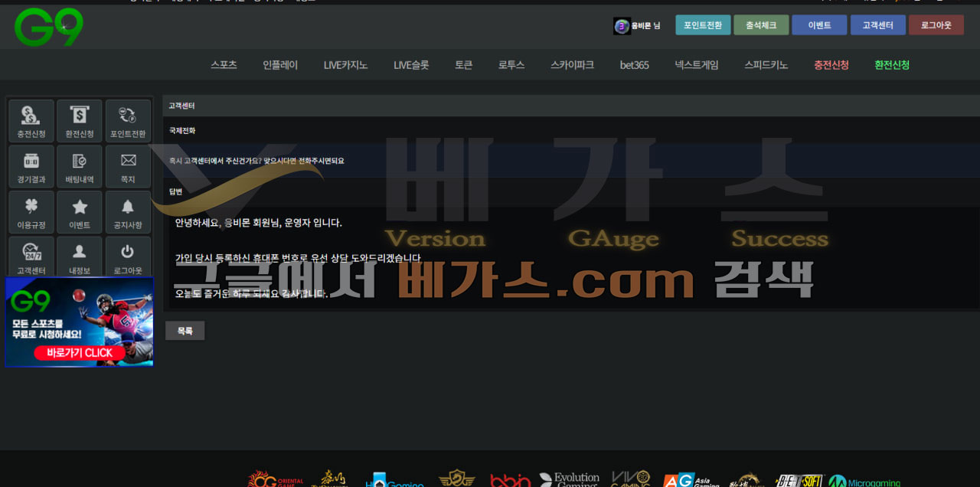Select the 경기결과 sidebar icon
The width and height of the screenshot is (980, 487).
coord(31,167)
